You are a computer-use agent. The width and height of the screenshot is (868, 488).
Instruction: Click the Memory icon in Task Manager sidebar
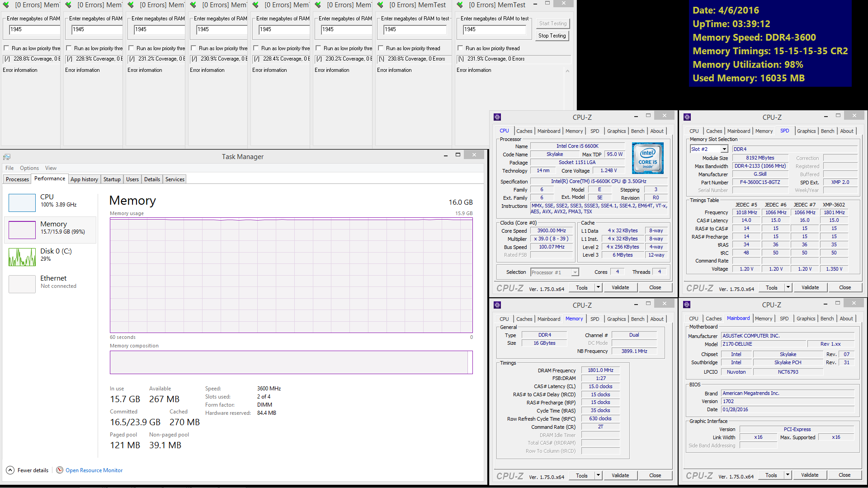21,228
